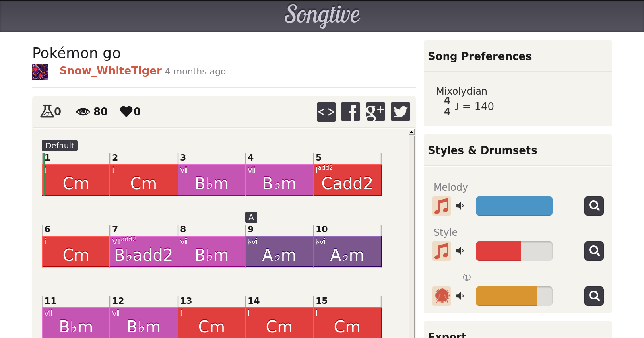Click the remix flask icon
Screen dimensions: 644x338
(x=47, y=111)
